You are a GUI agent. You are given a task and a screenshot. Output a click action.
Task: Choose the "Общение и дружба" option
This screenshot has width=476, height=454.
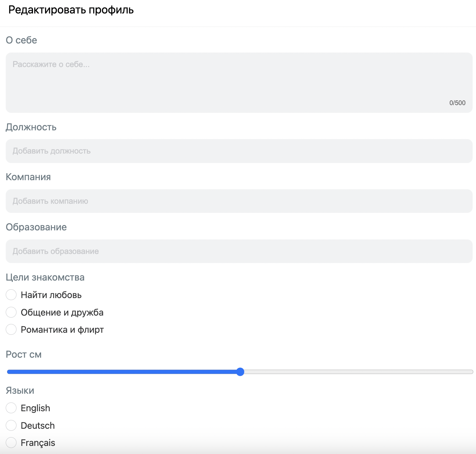click(11, 312)
